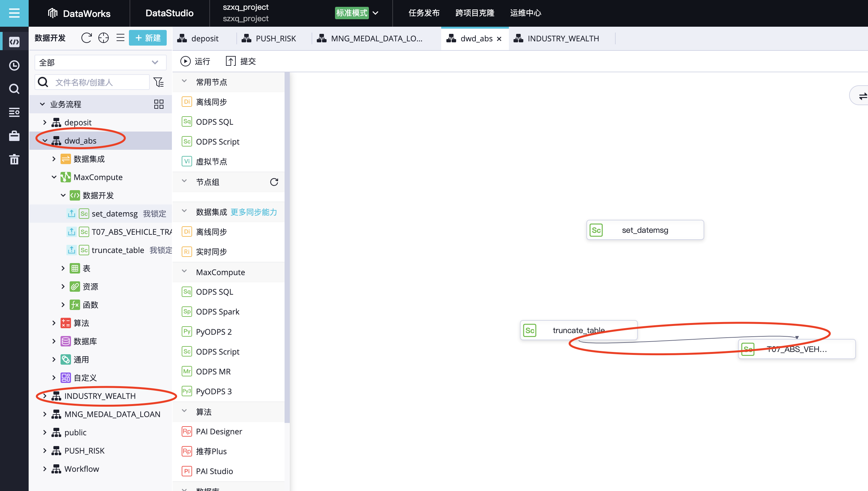868x491 pixels.
Task: Open the search sidebar icon
Action: click(14, 89)
